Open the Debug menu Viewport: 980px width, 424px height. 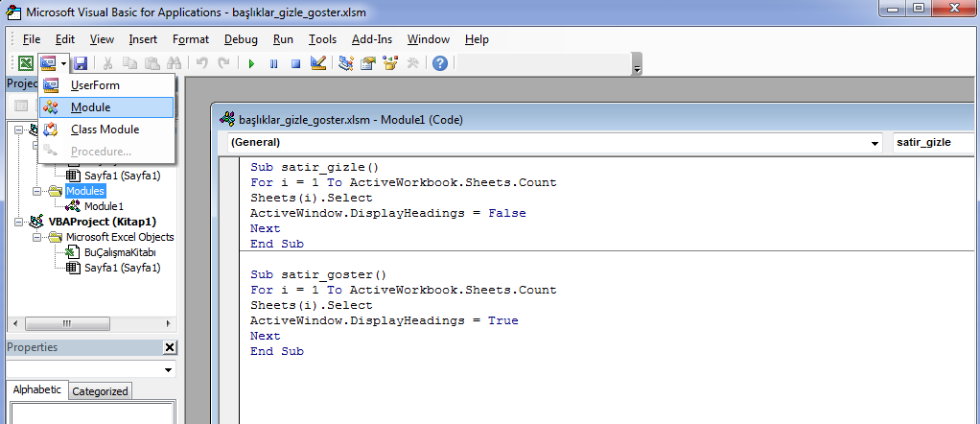pos(241,39)
